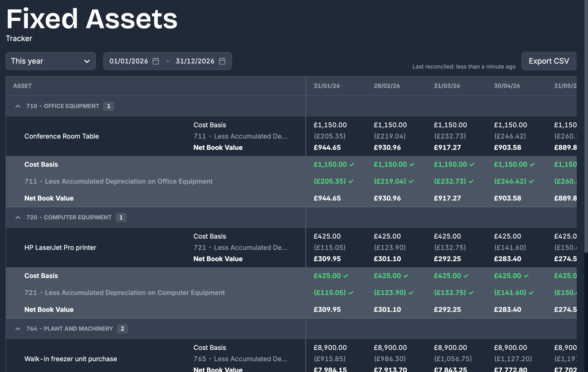This screenshot has height=372, width=588.
Task: Click the Plant and Machinery count badge 2
Action: pos(123,329)
